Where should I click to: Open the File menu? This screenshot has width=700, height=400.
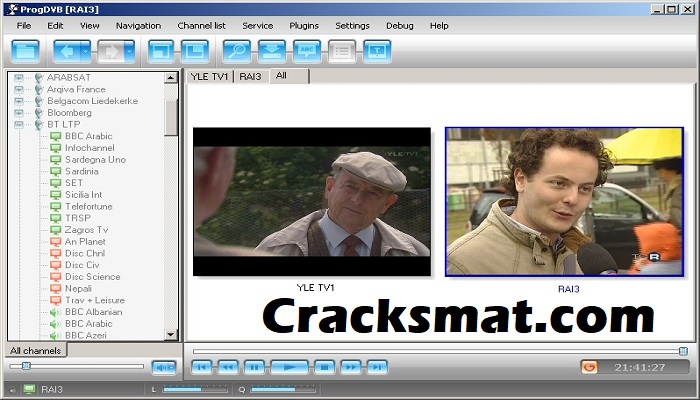click(x=24, y=25)
